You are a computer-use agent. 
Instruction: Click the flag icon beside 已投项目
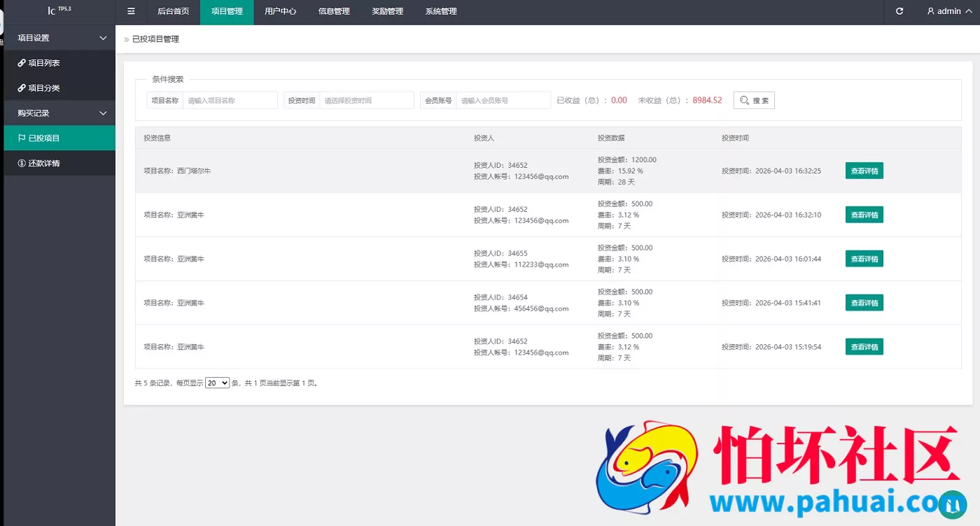pyautogui.click(x=22, y=138)
